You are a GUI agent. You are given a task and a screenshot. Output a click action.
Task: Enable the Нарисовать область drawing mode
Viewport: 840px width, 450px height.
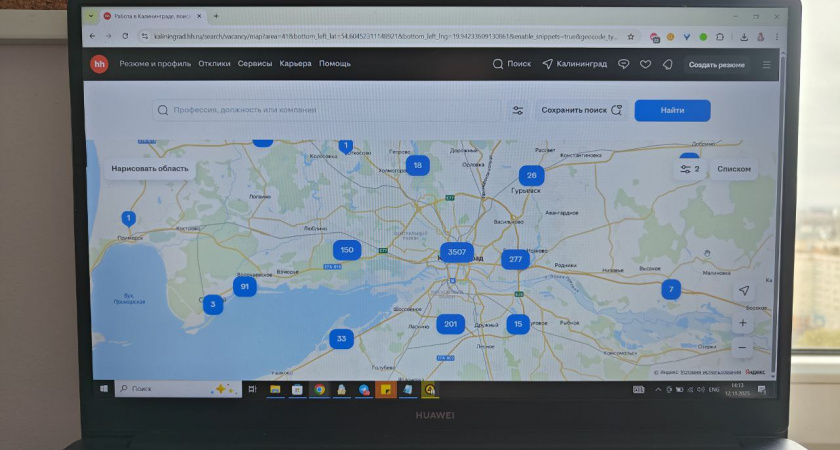(149, 168)
